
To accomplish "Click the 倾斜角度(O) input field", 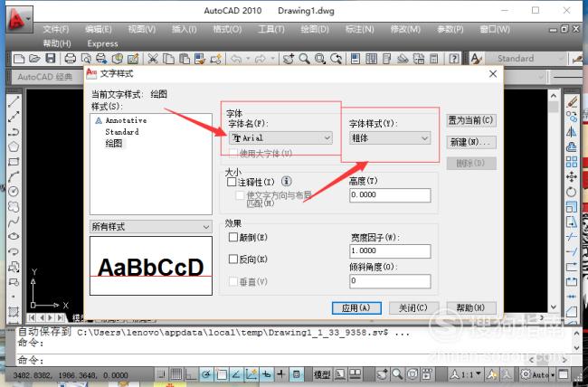I will (x=390, y=281).
